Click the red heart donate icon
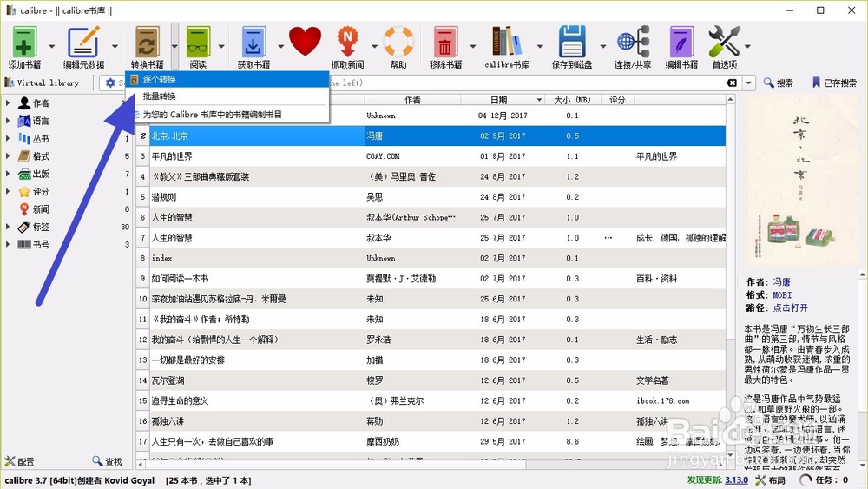This screenshot has width=868, height=489. [x=305, y=42]
